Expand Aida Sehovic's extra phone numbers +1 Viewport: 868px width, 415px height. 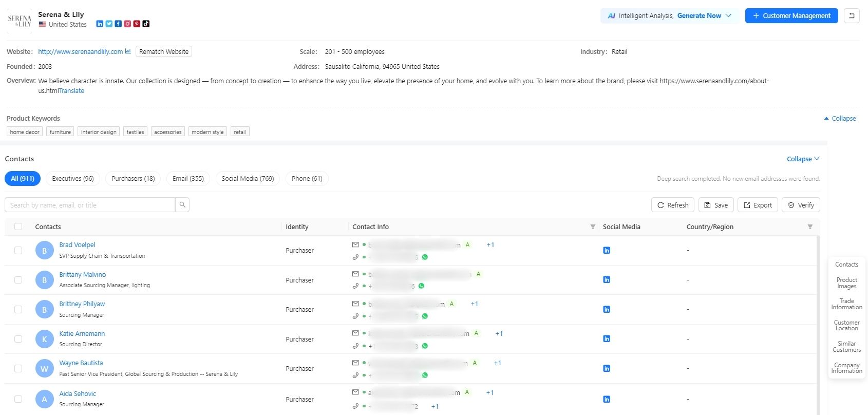435,407
